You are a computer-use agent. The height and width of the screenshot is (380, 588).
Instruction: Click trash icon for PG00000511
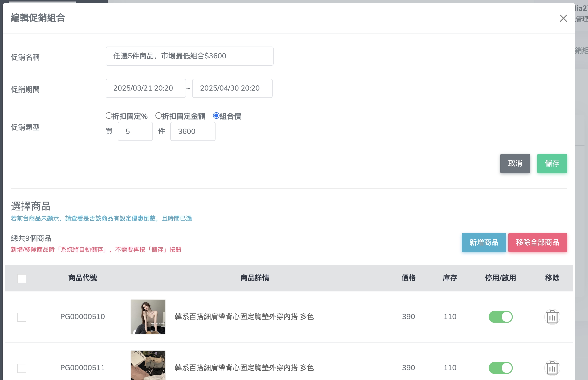(552, 368)
